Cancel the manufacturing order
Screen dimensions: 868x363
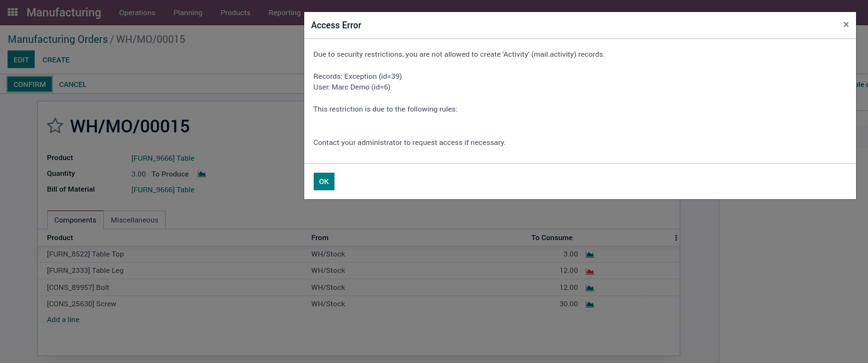pos(72,84)
